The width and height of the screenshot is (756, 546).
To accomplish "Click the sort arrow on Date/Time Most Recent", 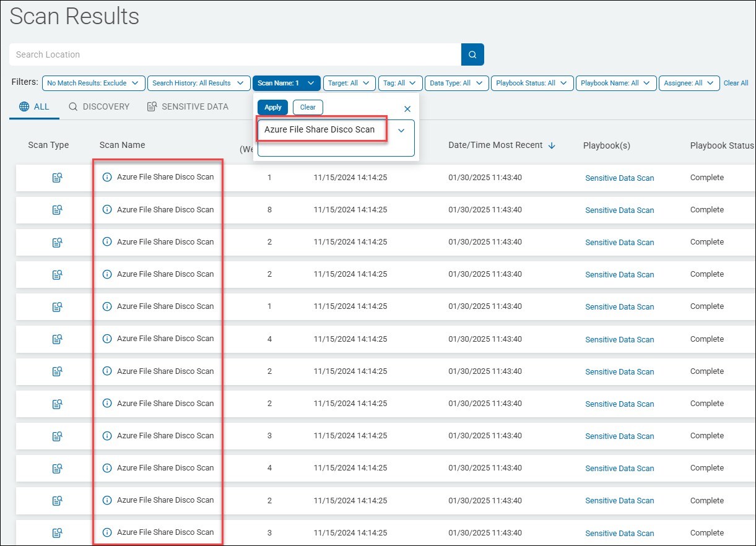I will coord(552,145).
